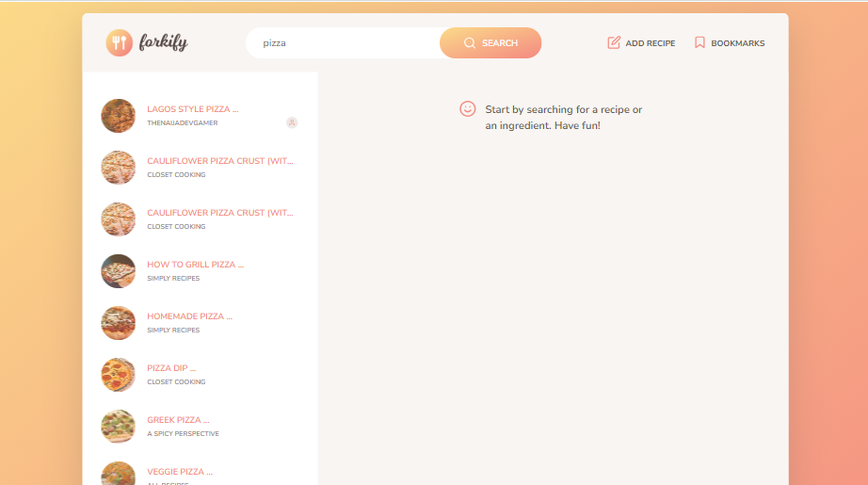Click the Add Recipe pencil icon

click(614, 42)
